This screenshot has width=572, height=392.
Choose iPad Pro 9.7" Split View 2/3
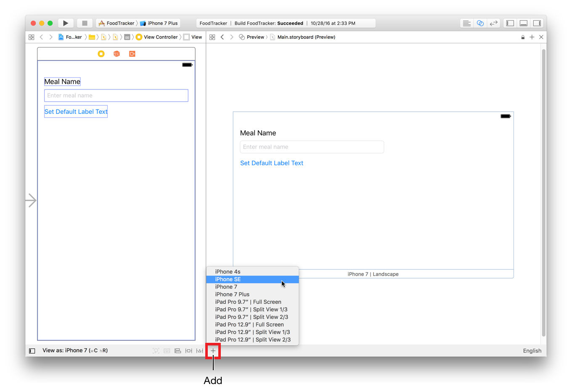coord(252,317)
